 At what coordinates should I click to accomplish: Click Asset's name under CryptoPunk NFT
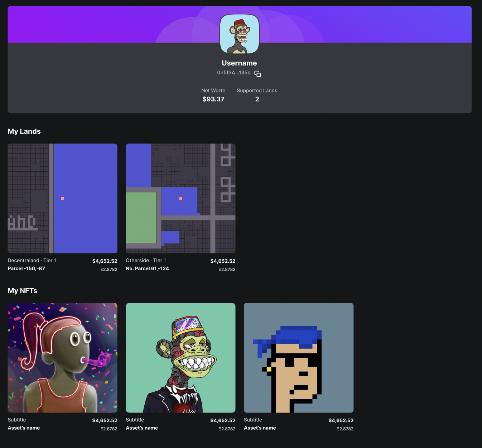coord(260,428)
